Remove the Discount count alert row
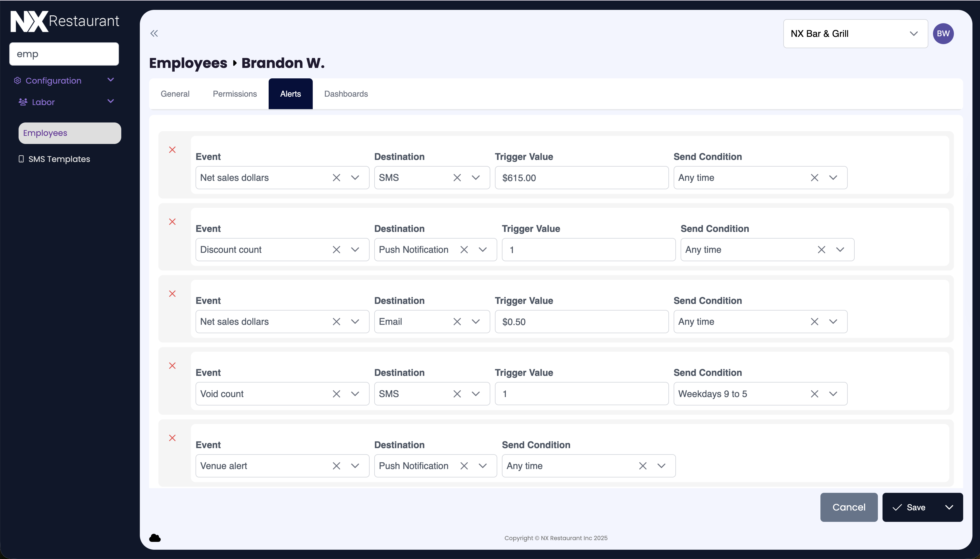 (172, 221)
